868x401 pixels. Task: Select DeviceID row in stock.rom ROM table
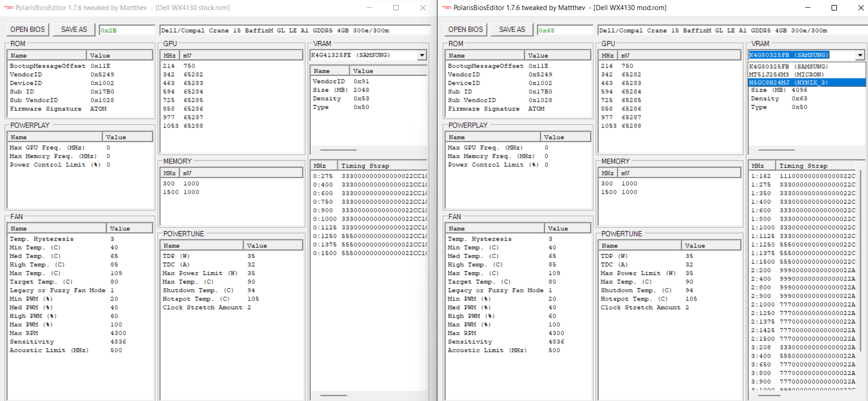coord(80,83)
